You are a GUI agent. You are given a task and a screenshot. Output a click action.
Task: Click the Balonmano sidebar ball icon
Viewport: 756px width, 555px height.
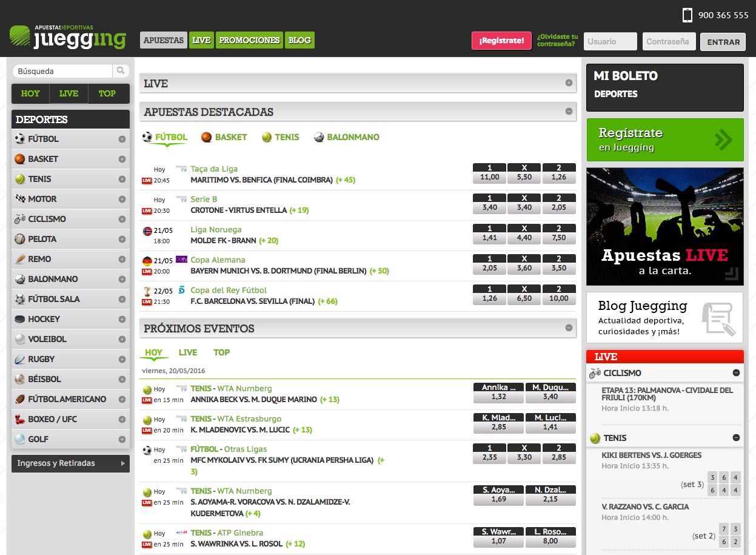pyautogui.click(x=20, y=279)
